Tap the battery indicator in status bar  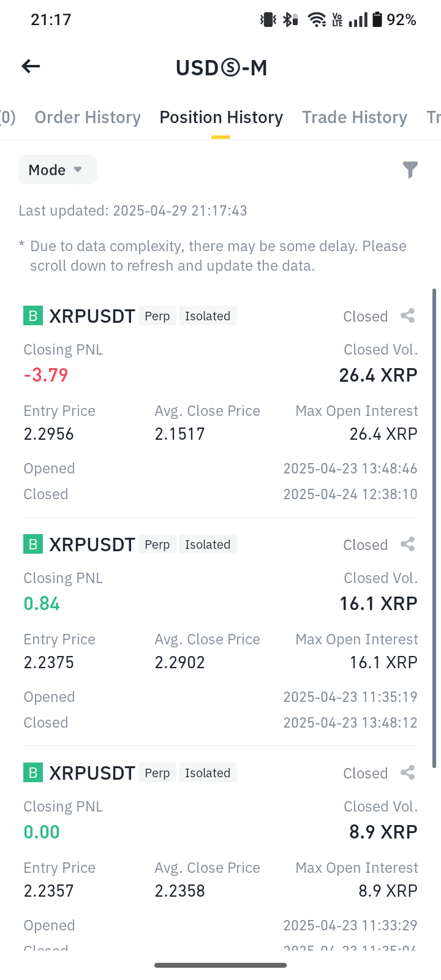click(x=377, y=20)
